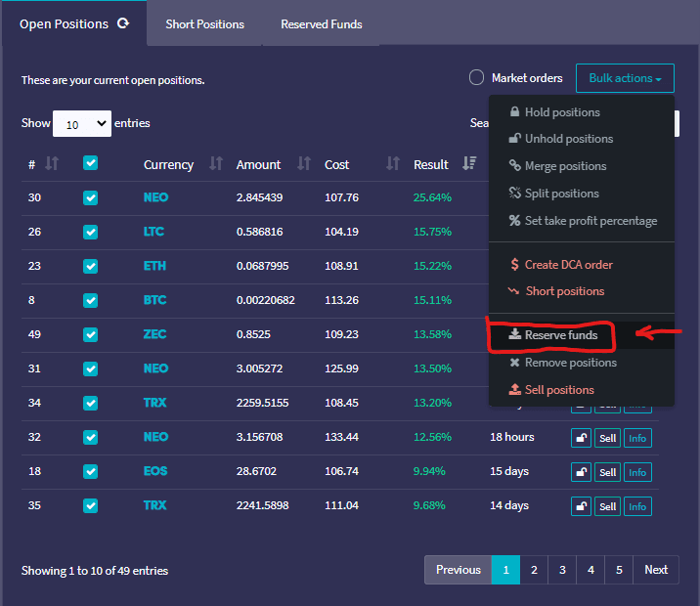Click Info button for TRX 14 days row
The image size is (700, 606).
[637, 506]
